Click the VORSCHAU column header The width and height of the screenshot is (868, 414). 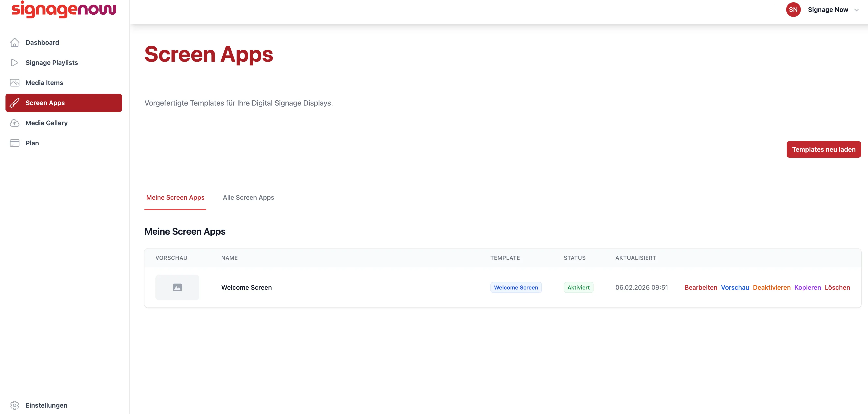[171, 258]
